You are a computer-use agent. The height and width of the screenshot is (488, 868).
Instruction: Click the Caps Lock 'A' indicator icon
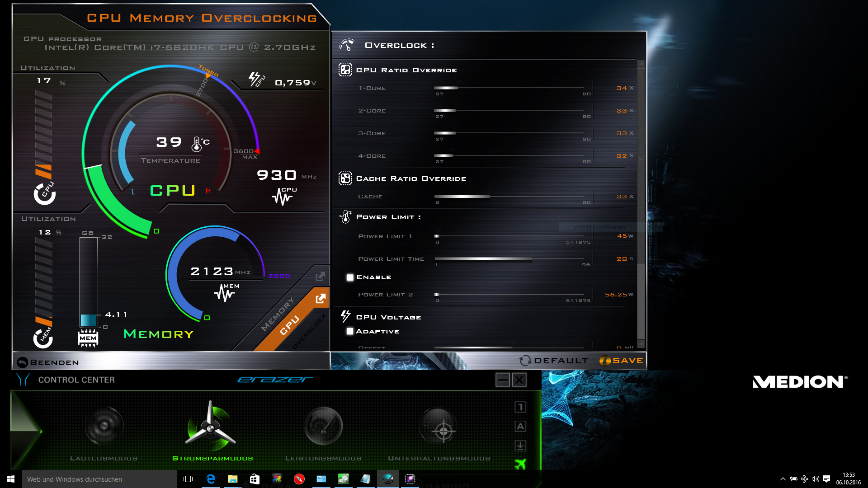pos(520,426)
